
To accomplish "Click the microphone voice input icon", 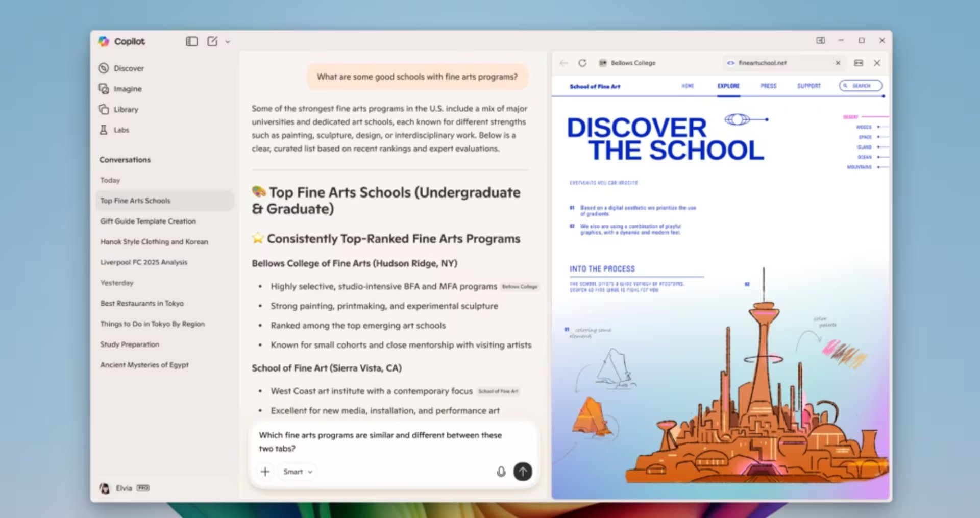I will pos(501,472).
